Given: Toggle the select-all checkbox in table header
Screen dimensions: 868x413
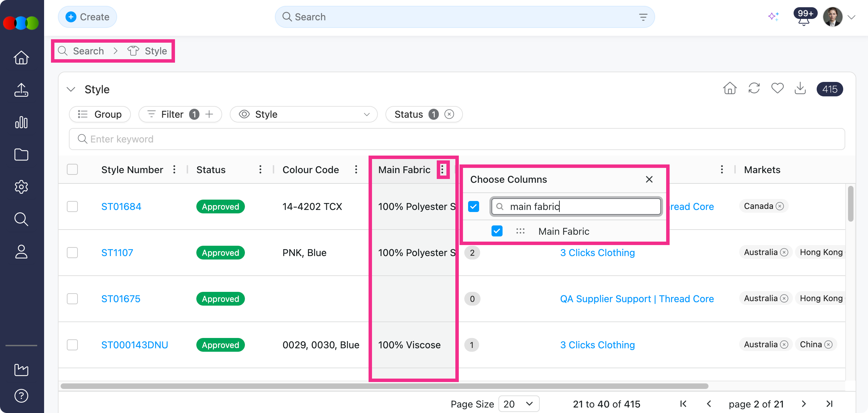Looking at the screenshot, I should [x=72, y=169].
